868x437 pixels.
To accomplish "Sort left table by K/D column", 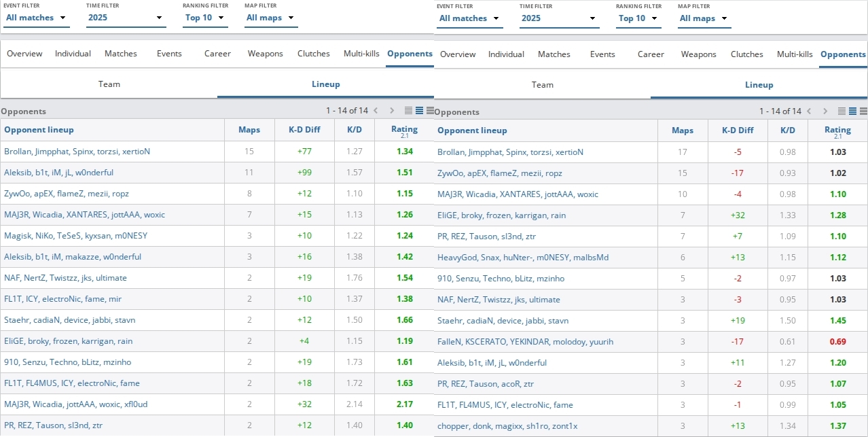I will click(x=355, y=130).
